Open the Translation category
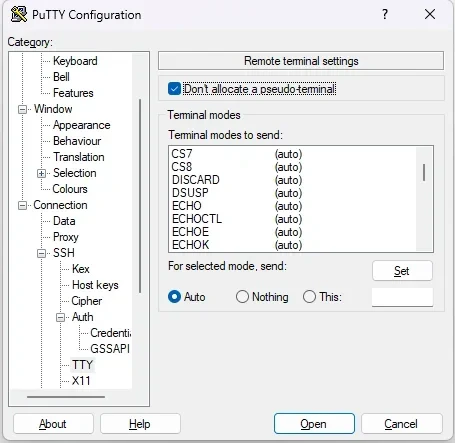 [x=79, y=157]
